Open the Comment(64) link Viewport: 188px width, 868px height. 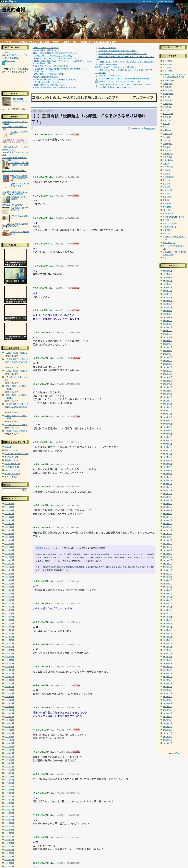[151, 128]
